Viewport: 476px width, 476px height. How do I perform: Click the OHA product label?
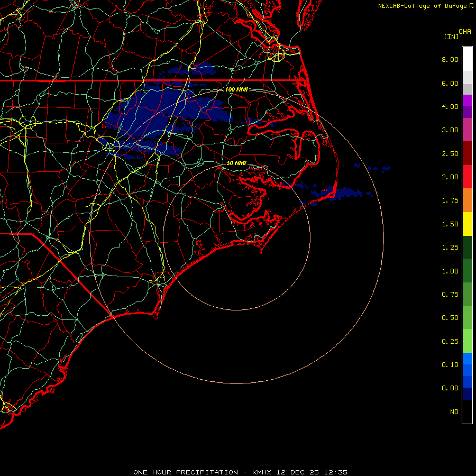tap(465, 32)
